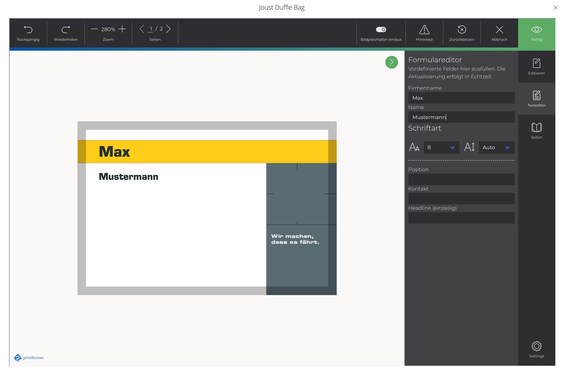Zoom out with the minus icon
Viewport: 563px width, 392px height.
94,29
